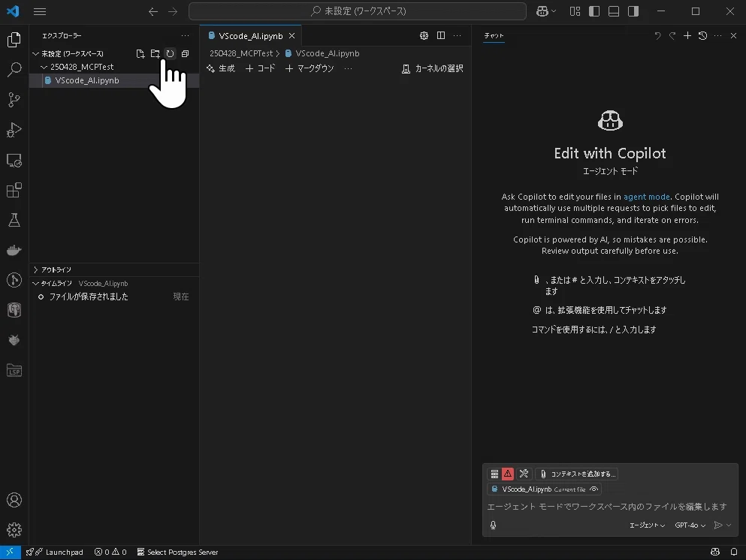Collapse all folders in explorer
The height and width of the screenshot is (560, 746).
[x=185, y=54]
